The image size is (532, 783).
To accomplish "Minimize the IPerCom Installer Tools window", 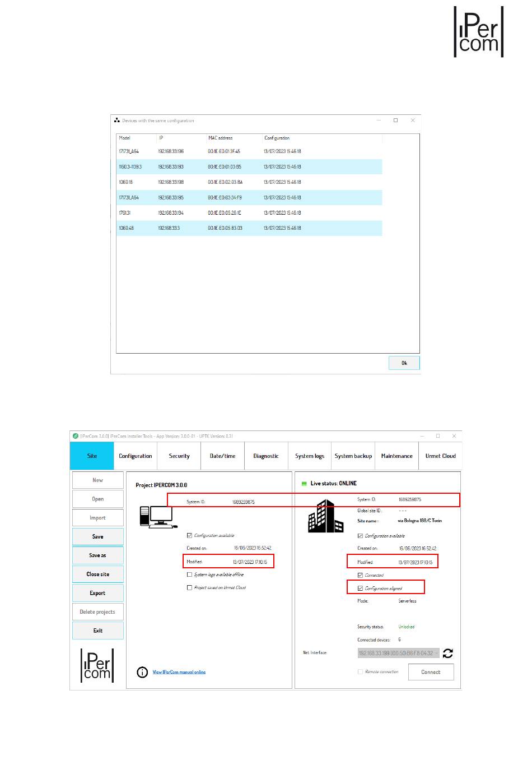I will 422,436.
